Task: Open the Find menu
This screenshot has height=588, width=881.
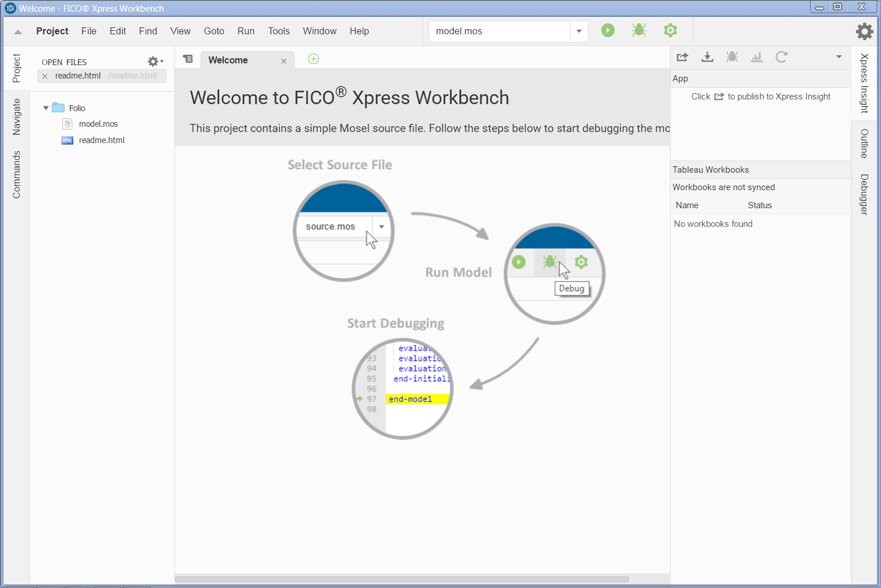Action: [148, 31]
